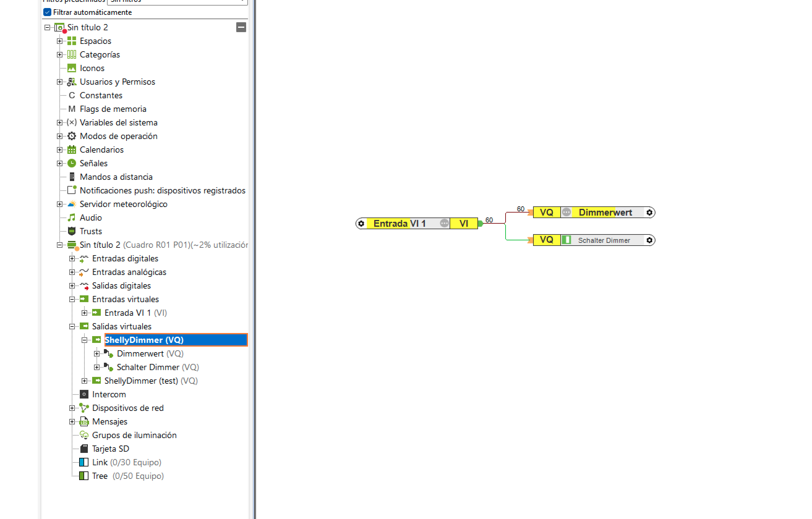Viewport: 812px width, 519px height.
Task: Open gear settings on Dimmerwert block
Action: point(649,213)
